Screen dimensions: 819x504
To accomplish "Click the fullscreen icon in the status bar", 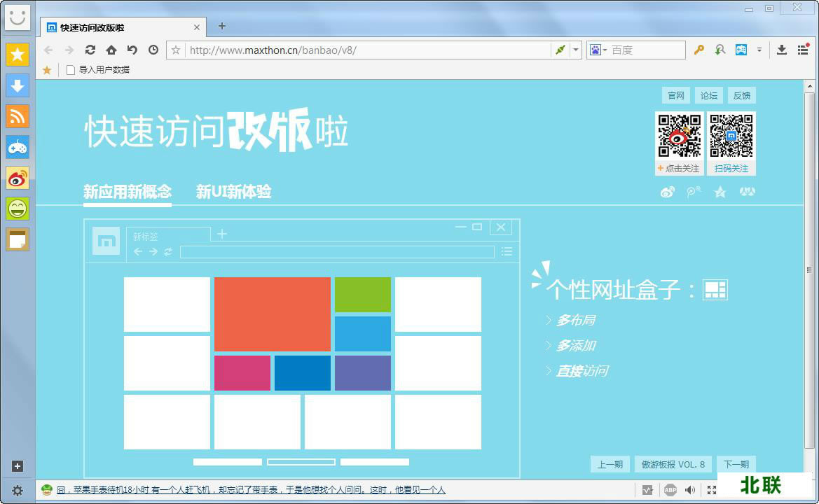I will (712, 490).
